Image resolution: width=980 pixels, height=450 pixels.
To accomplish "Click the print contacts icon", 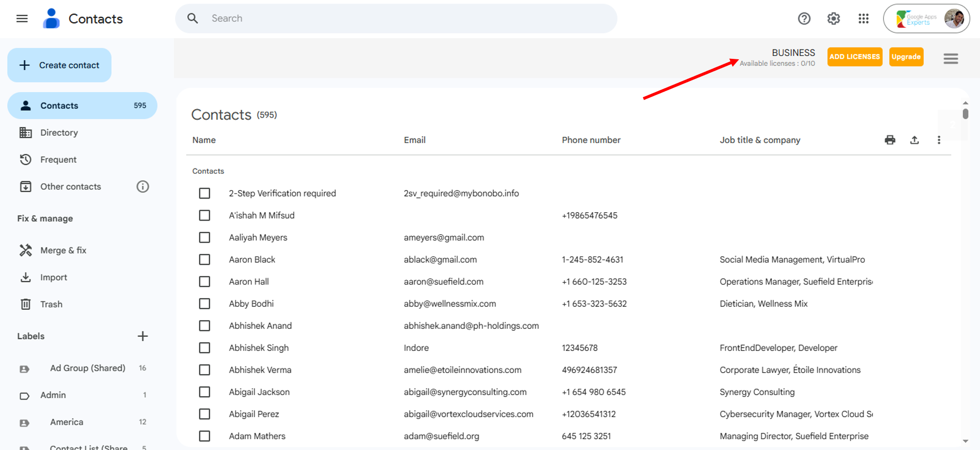I will pos(890,140).
